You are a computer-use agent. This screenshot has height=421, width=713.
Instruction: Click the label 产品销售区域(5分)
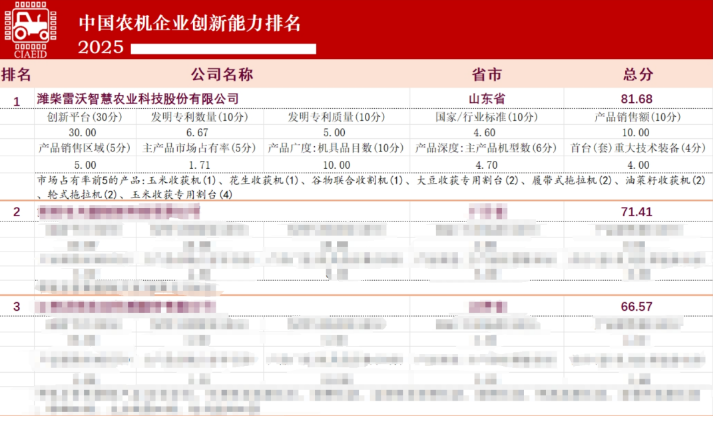click(x=85, y=148)
